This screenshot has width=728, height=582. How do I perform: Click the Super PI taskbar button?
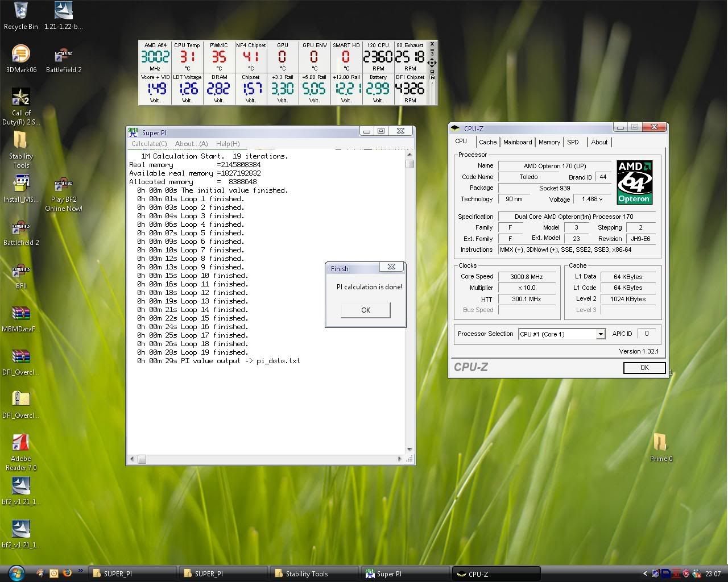pos(405,573)
